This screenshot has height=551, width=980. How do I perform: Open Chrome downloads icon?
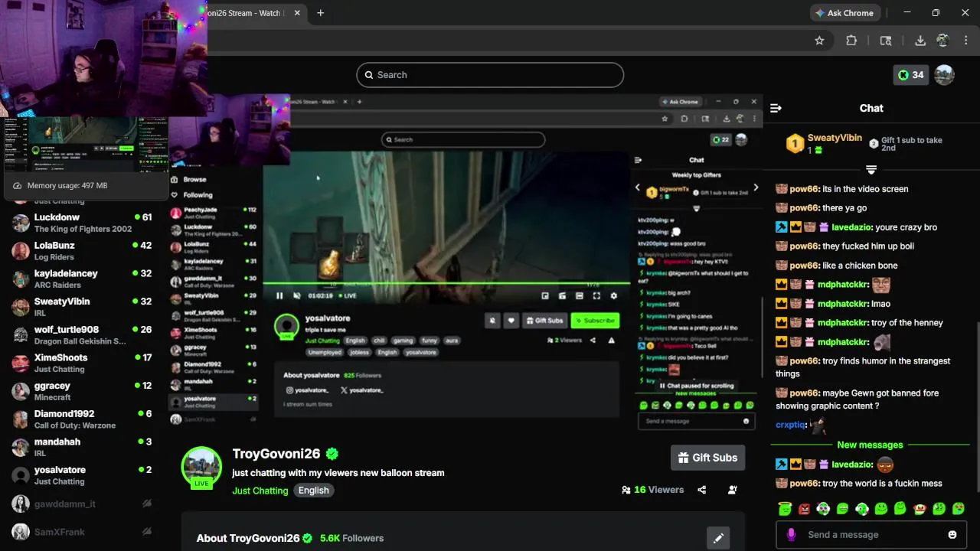(920, 41)
